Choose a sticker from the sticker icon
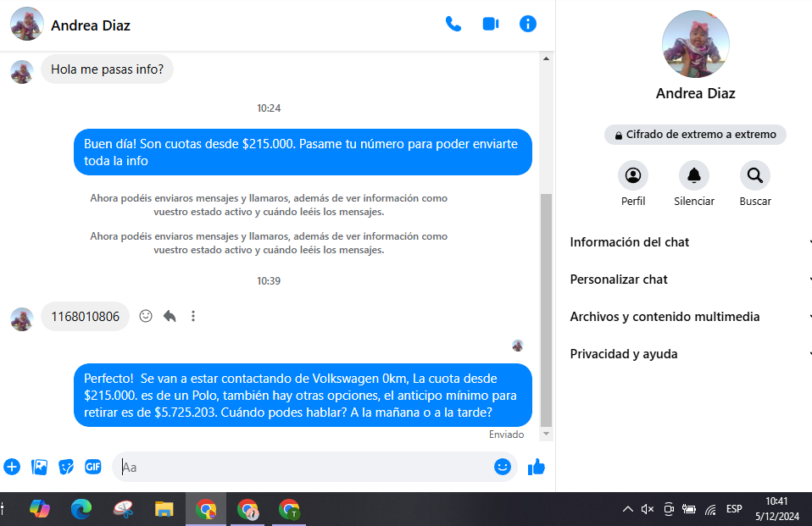 [x=66, y=467]
